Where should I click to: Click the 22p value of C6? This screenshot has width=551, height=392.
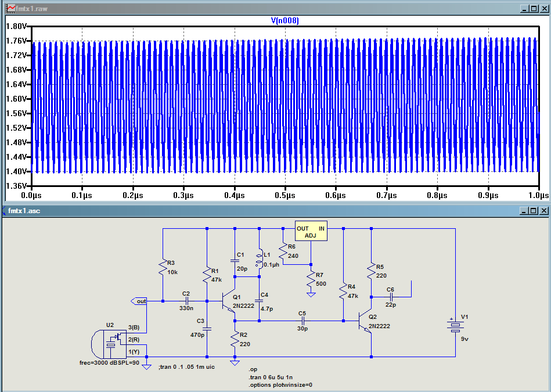coord(391,305)
